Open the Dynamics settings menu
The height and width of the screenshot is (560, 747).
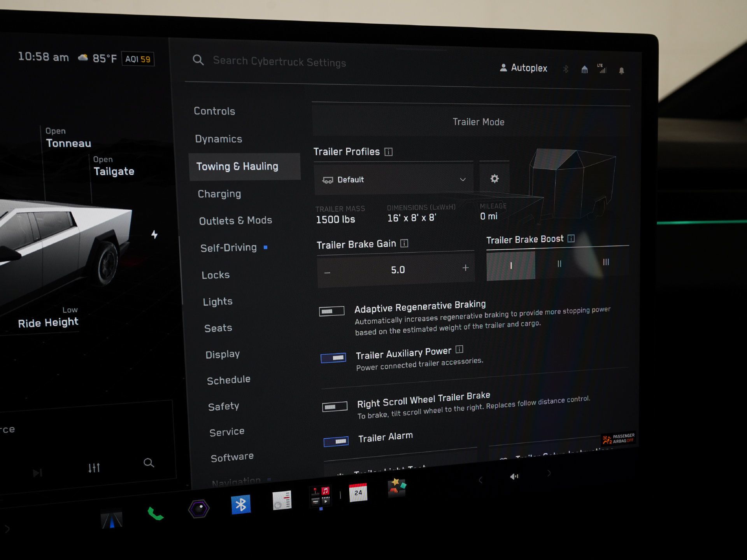click(219, 139)
